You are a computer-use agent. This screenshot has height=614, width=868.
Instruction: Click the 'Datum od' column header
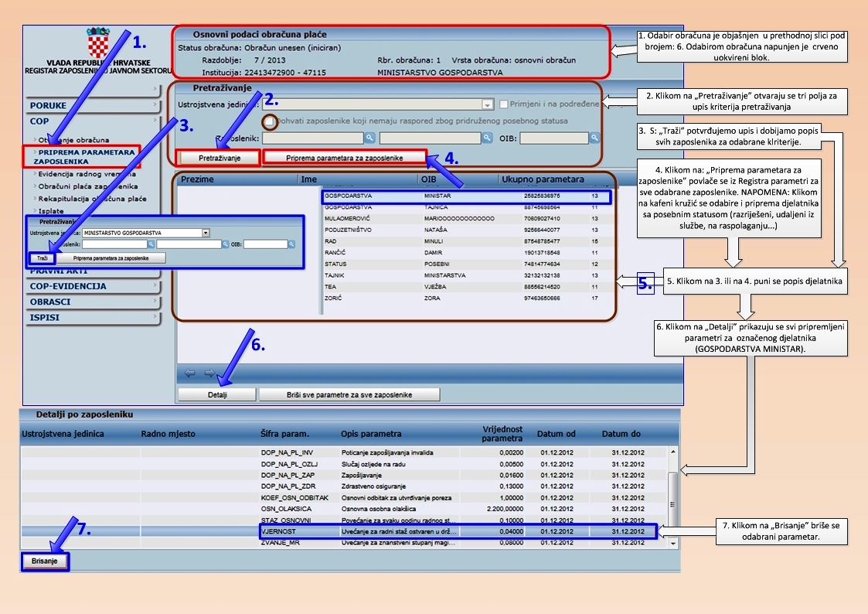coord(556,434)
